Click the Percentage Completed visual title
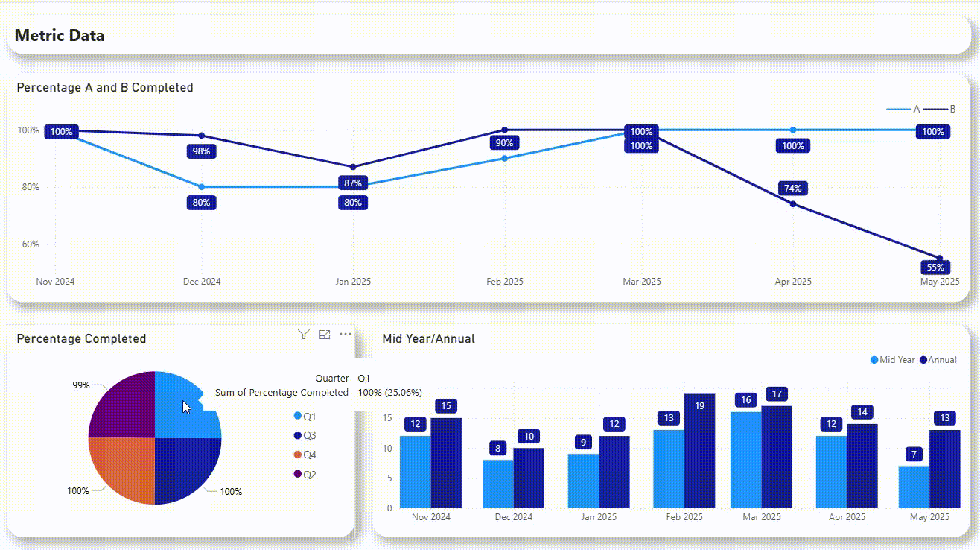The width and height of the screenshot is (980, 550). [81, 338]
